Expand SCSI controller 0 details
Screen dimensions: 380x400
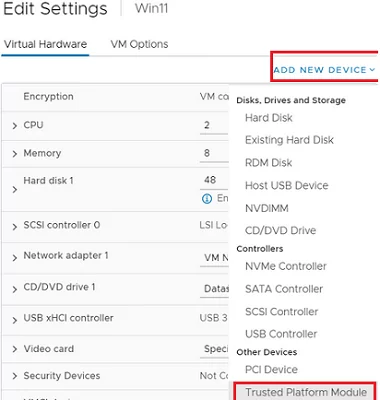pos(14,227)
